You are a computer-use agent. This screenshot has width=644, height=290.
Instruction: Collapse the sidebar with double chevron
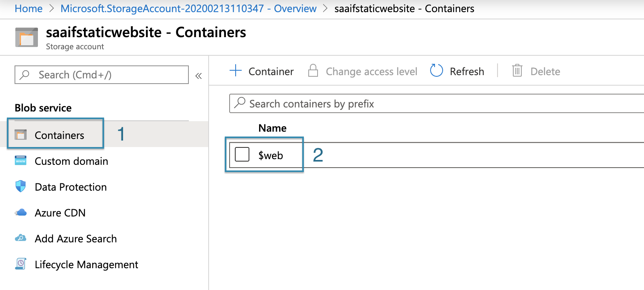click(199, 76)
